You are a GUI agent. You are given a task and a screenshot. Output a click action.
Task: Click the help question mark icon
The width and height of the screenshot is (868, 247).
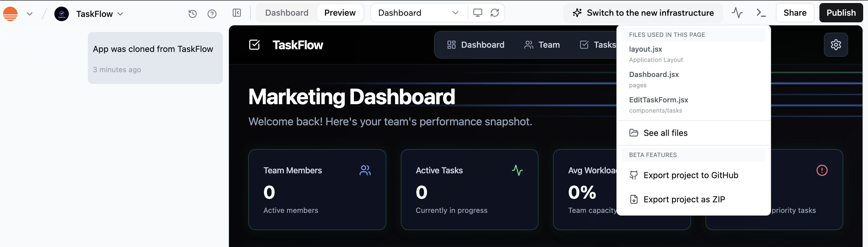212,14
